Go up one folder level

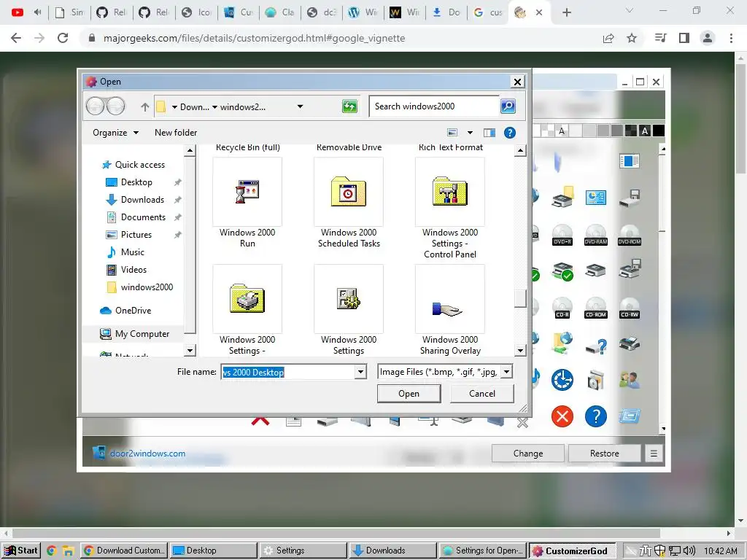[145, 106]
